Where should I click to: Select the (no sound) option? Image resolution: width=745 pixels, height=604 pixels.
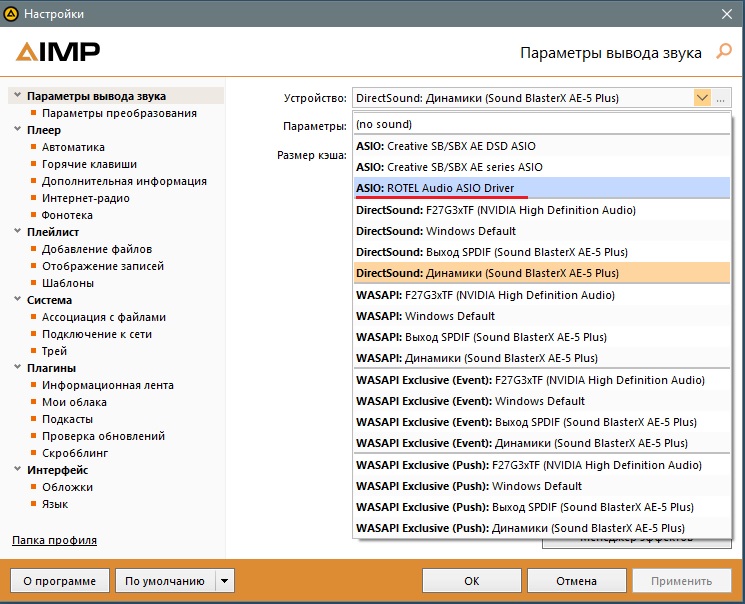pyautogui.click(x=542, y=124)
